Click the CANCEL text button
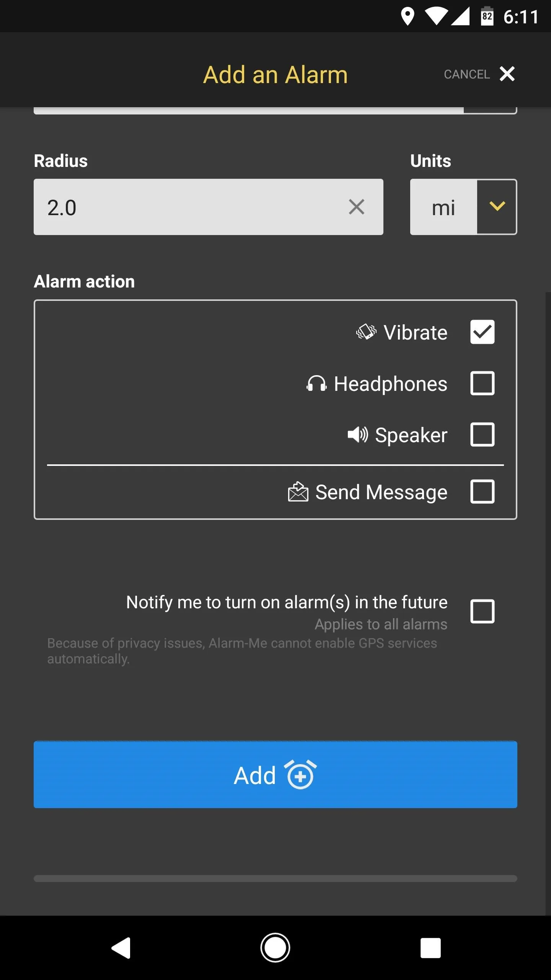 pos(467,74)
